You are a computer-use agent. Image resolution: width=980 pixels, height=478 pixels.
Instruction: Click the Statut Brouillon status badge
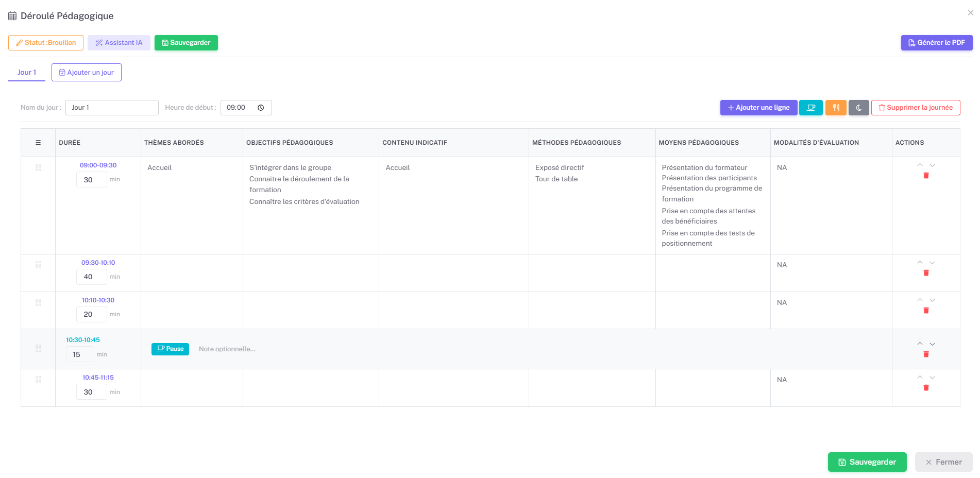tap(45, 42)
